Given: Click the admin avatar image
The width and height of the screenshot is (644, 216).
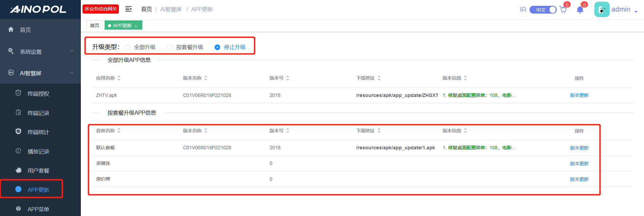Looking at the screenshot, I should click(602, 10).
